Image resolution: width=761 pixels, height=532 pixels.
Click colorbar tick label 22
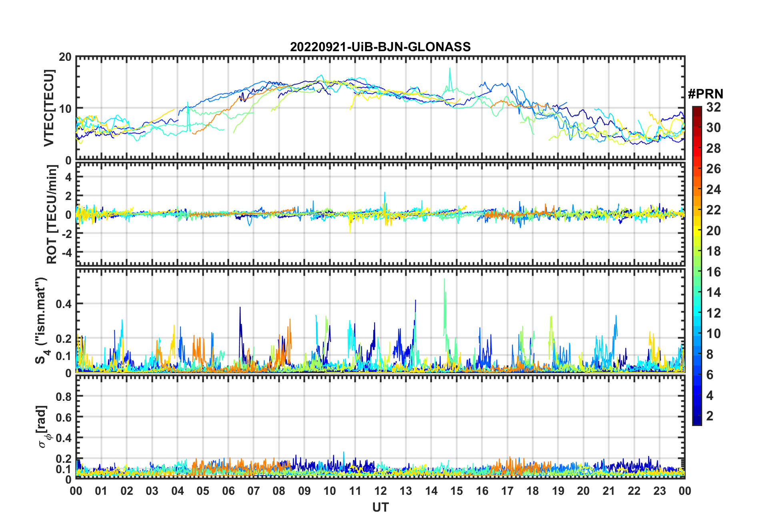click(713, 210)
